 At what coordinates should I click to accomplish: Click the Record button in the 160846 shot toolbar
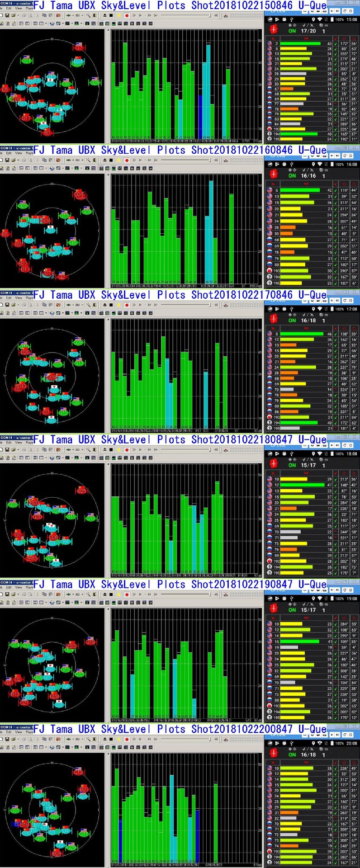(127, 160)
